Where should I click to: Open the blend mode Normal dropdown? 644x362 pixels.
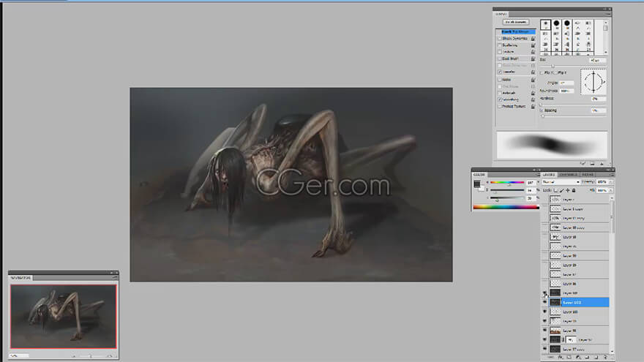tap(561, 182)
